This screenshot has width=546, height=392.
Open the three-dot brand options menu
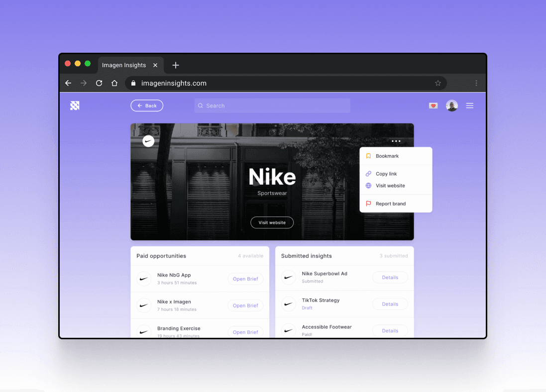(396, 141)
